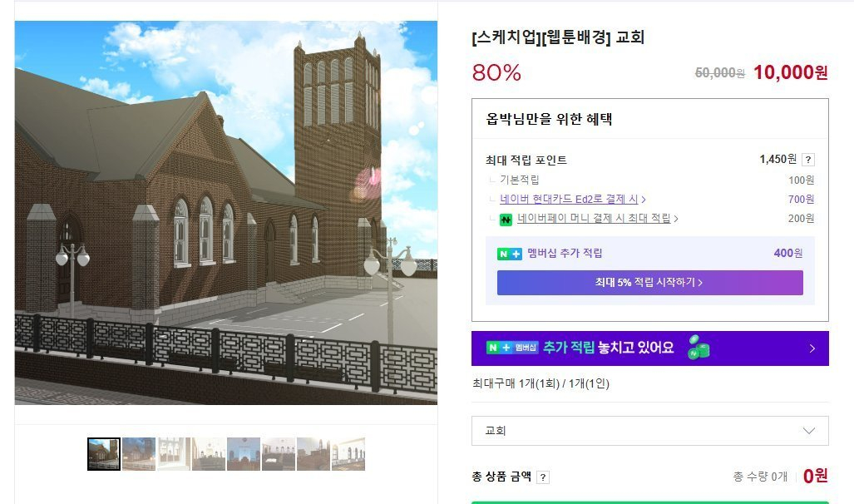Click the help icon next to 총 상품 금액
Viewport: 854px width, 504px height.
click(x=543, y=477)
